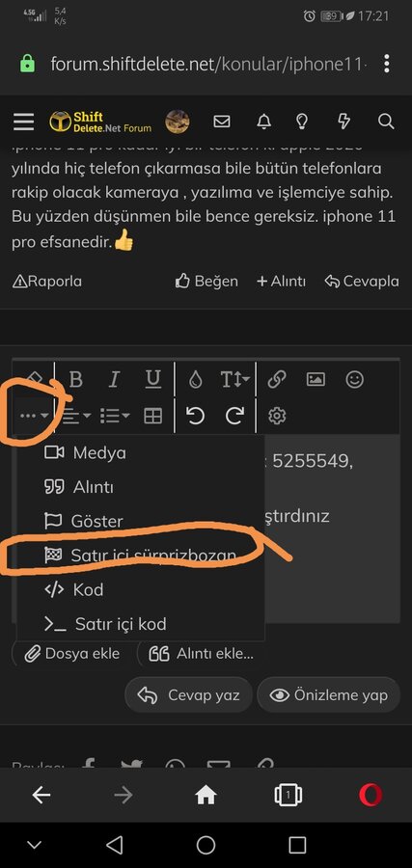Choose Satır içi sürprizbozan menu entry

coord(141,556)
